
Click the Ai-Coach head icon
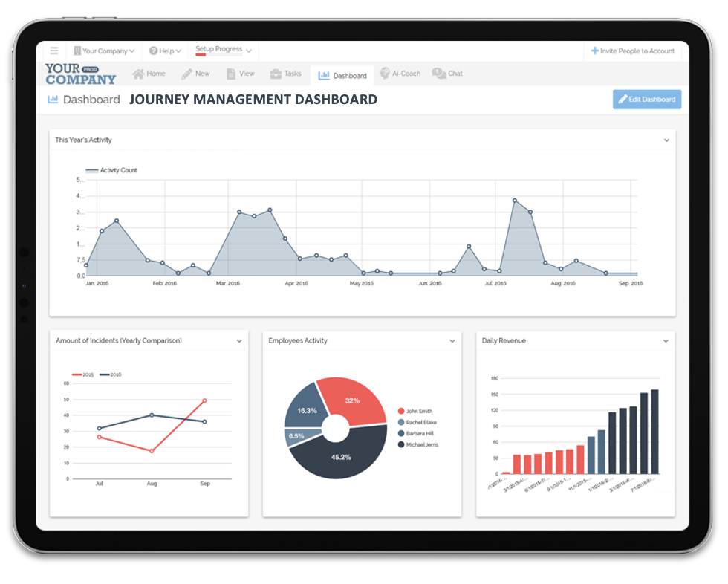385,74
